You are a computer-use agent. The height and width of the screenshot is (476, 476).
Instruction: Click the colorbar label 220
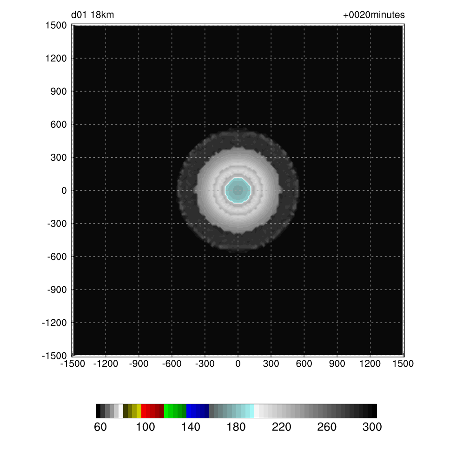pos(281,427)
